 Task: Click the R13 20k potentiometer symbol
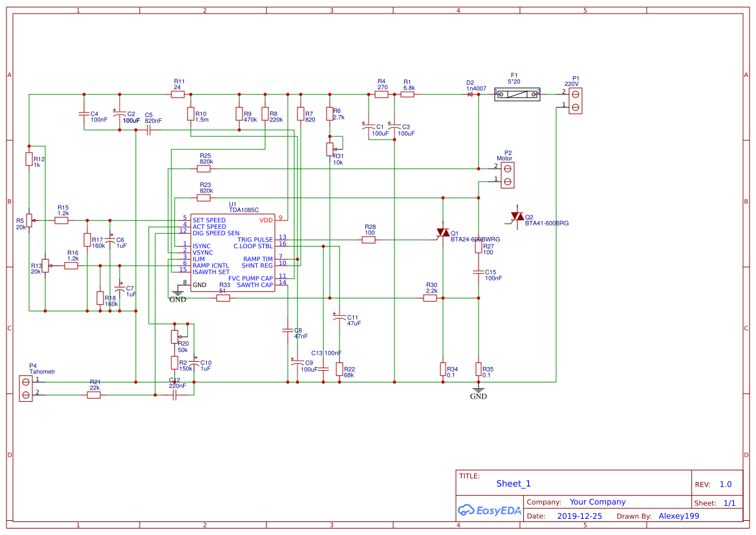(45, 266)
